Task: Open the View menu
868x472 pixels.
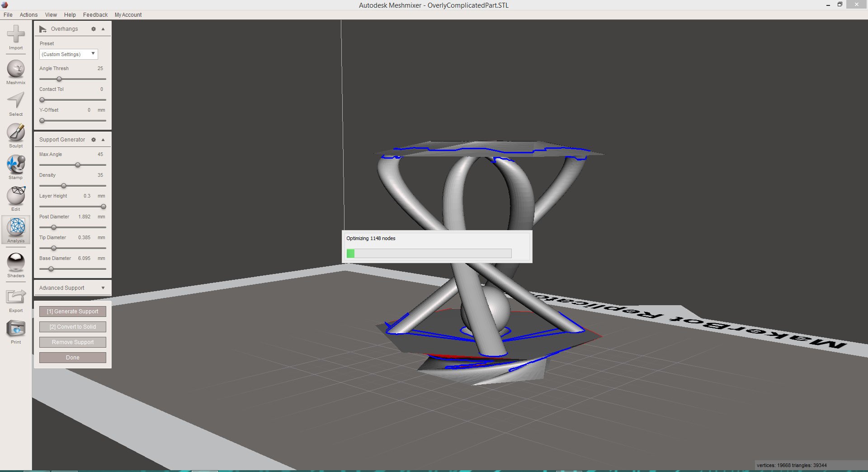Action: click(x=51, y=15)
